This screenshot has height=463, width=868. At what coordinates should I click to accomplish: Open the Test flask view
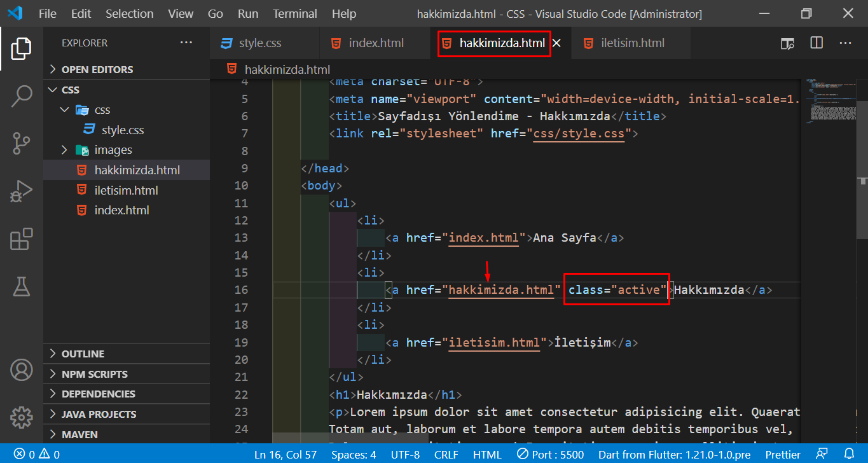[x=22, y=286]
